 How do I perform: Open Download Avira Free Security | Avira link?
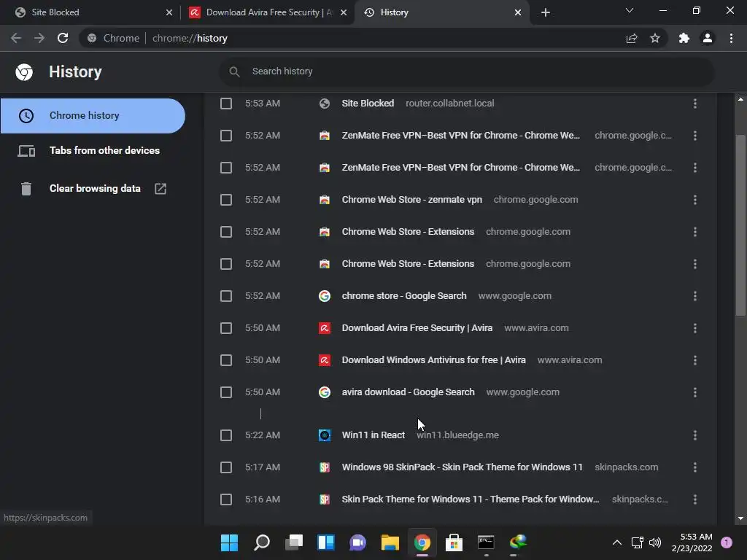tap(417, 328)
